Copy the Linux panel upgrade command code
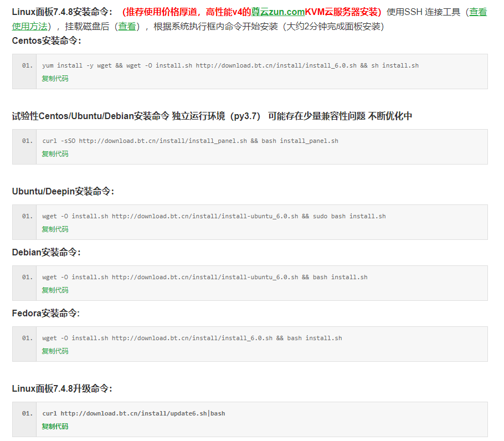 point(54,426)
